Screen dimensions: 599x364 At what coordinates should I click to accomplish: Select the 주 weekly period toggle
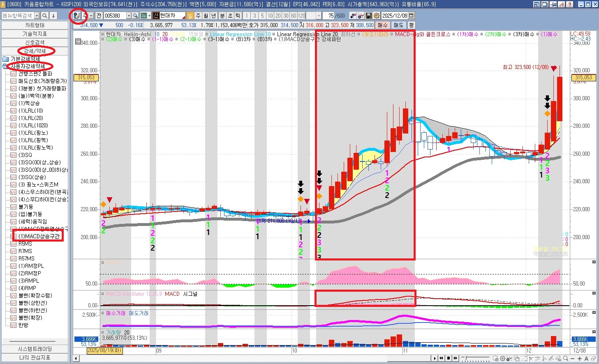coord(198,16)
